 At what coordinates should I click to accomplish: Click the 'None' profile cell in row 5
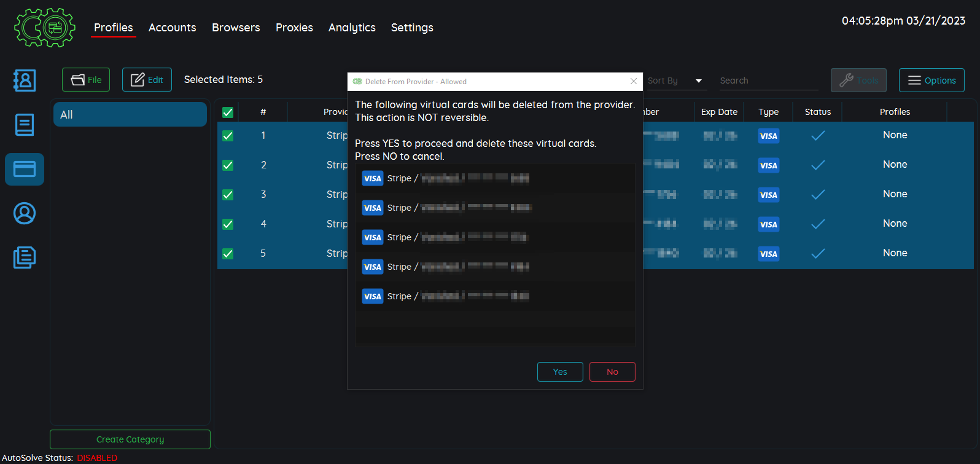pyautogui.click(x=895, y=253)
